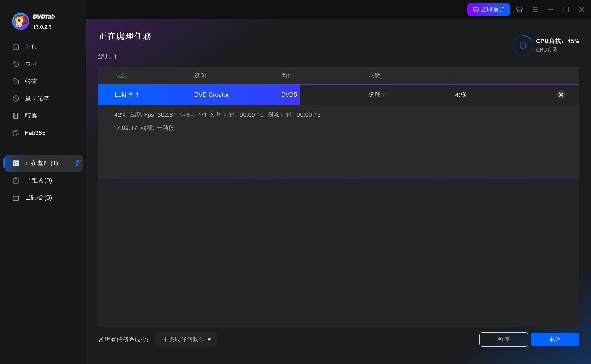Click the DVD5 output cell
Screen dimensions: 591x364
[x=289, y=95]
